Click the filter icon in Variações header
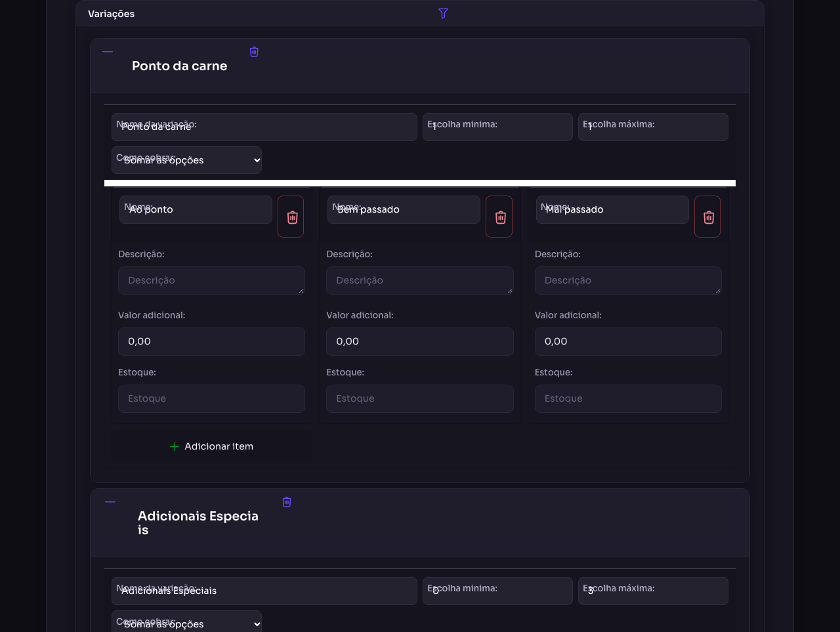The width and height of the screenshot is (840, 632). tap(443, 14)
